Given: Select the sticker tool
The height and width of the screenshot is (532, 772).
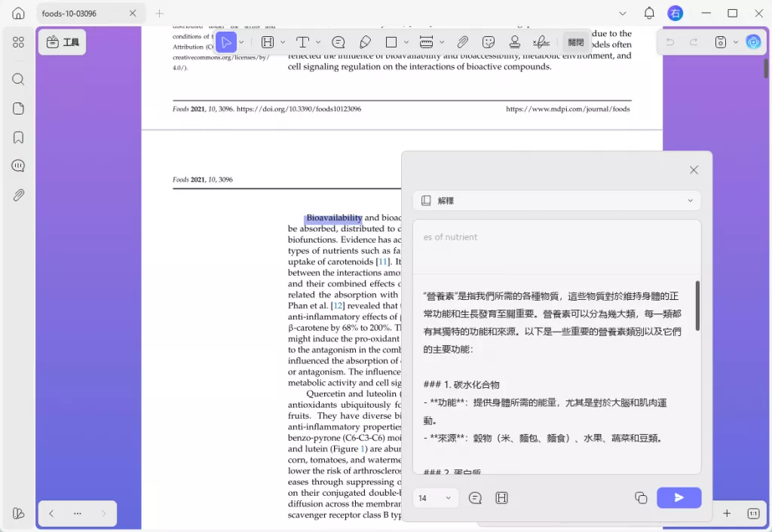Looking at the screenshot, I should 489,42.
